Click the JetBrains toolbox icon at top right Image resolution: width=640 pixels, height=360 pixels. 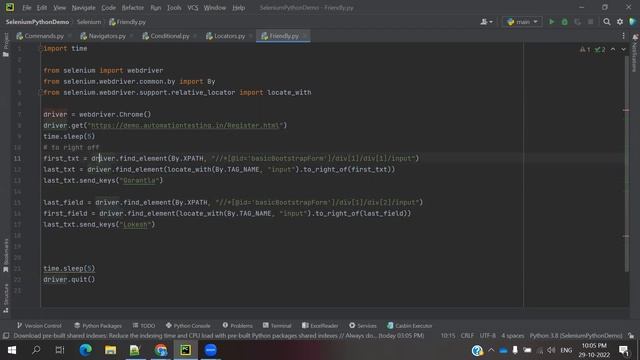[x=633, y=22]
